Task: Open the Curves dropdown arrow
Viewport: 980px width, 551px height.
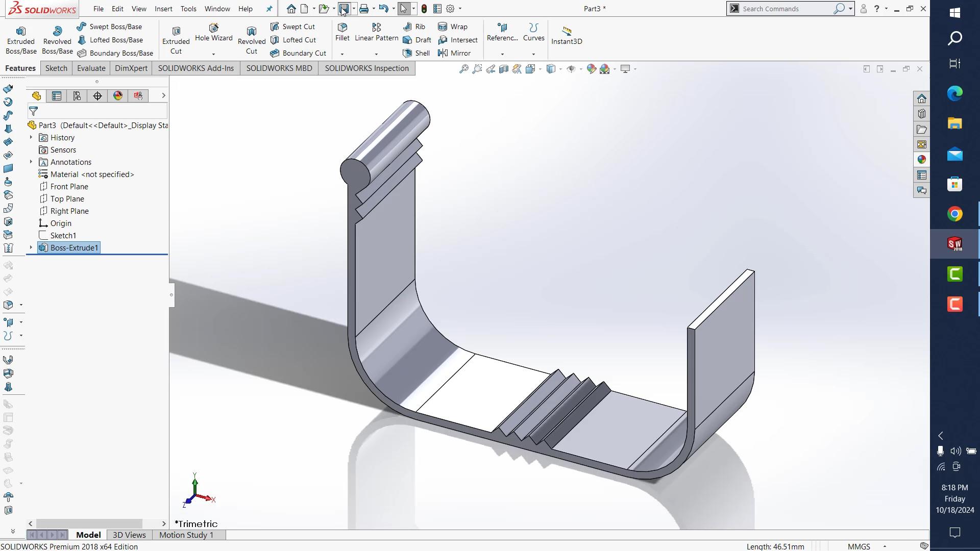Action: pyautogui.click(x=533, y=54)
